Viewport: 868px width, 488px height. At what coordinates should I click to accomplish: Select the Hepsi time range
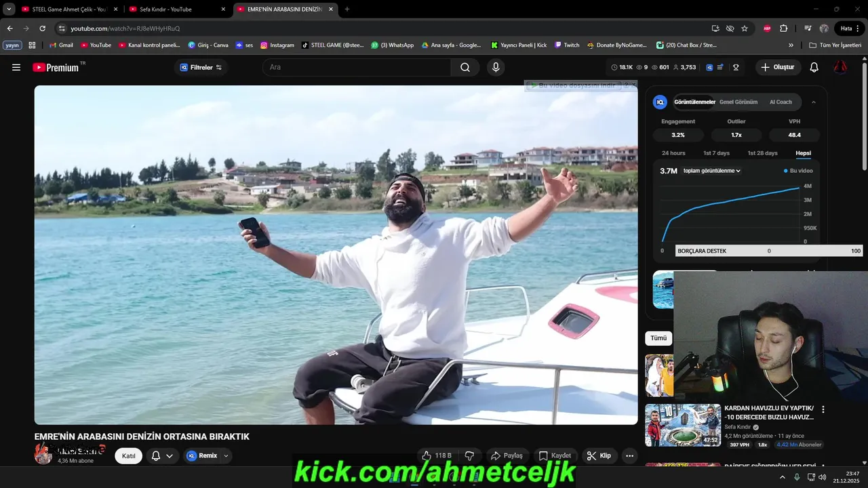803,153
